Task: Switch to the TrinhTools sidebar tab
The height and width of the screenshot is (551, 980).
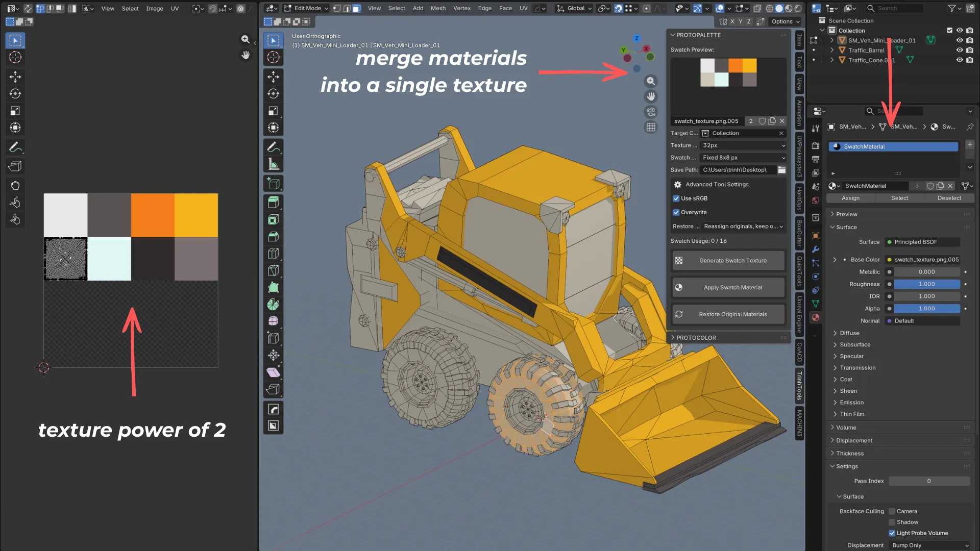Action: (x=799, y=386)
